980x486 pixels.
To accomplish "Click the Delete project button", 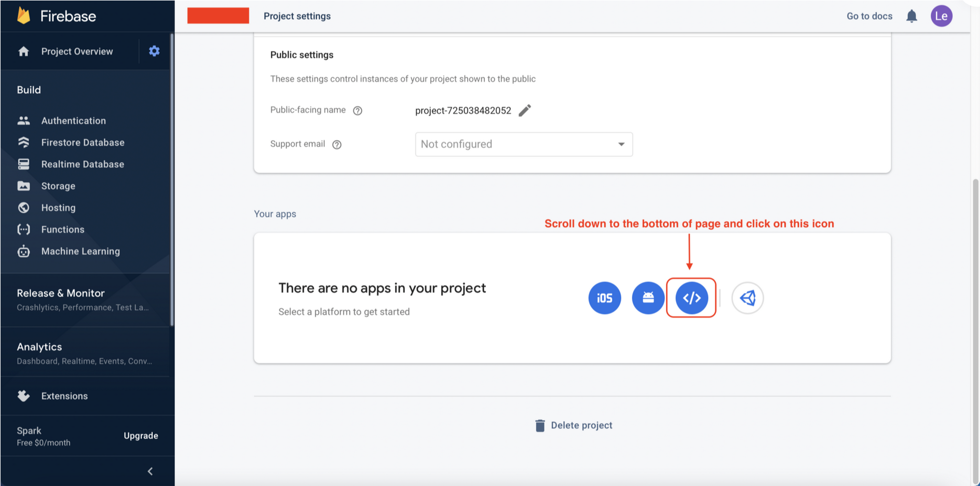I will pyautogui.click(x=574, y=425).
